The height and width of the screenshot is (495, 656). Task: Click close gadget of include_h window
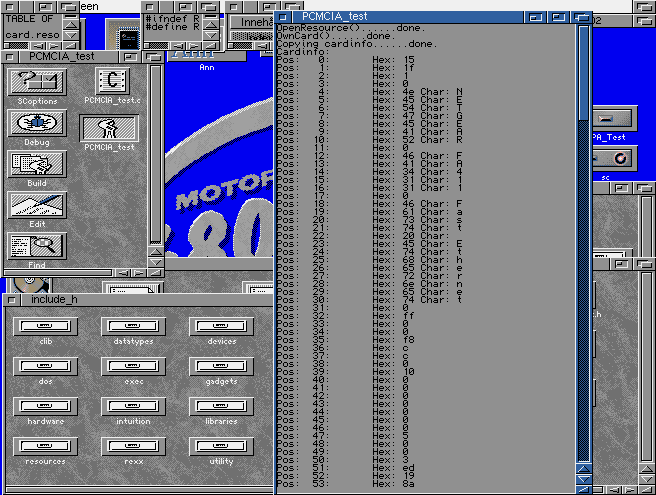[11, 300]
